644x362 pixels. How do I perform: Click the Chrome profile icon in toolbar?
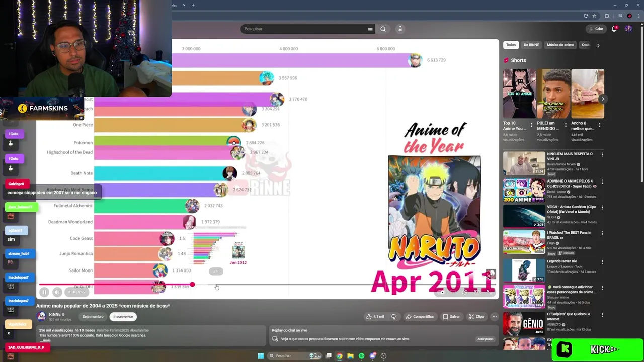click(x=629, y=16)
